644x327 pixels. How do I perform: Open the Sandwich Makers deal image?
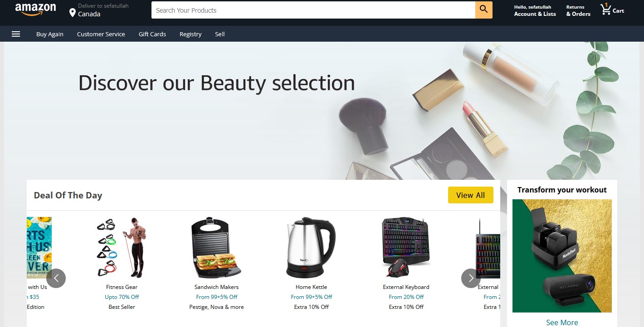coord(216,247)
